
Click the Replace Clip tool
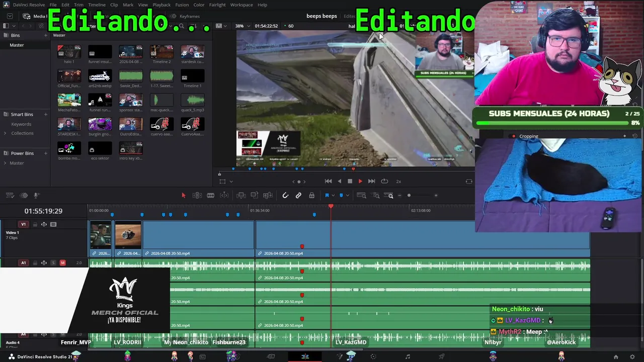coord(268,196)
